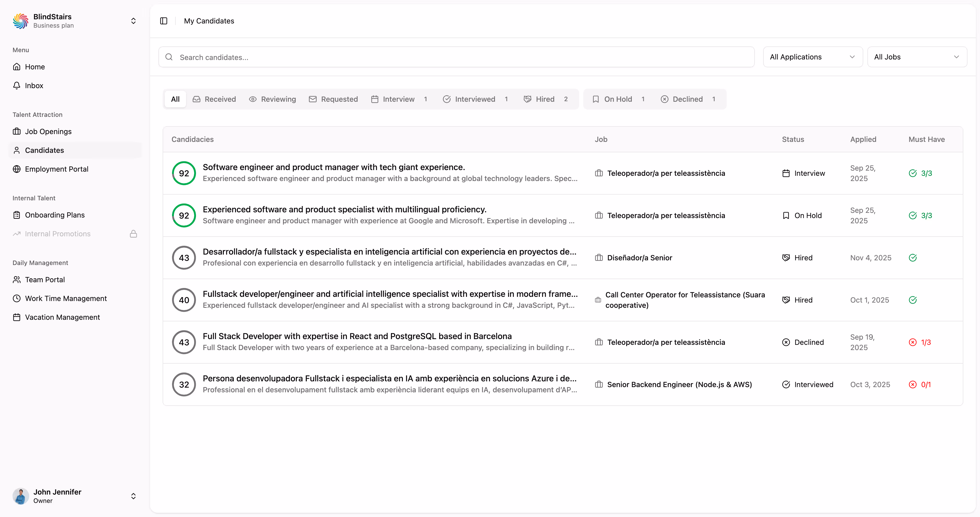Expand the All Jobs filter dropdown

(x=917, y=57)
